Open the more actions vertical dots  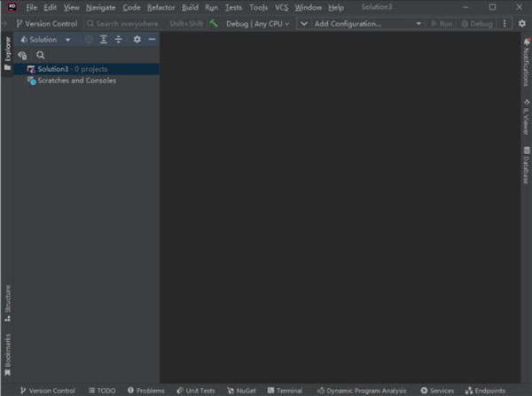tap(505, 23)
